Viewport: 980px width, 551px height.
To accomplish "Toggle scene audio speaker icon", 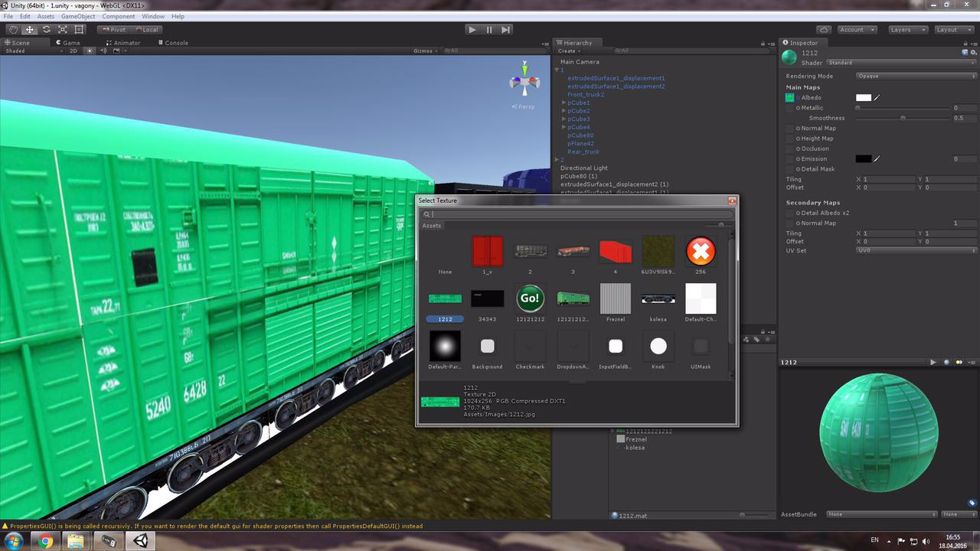I will (103, 51).
